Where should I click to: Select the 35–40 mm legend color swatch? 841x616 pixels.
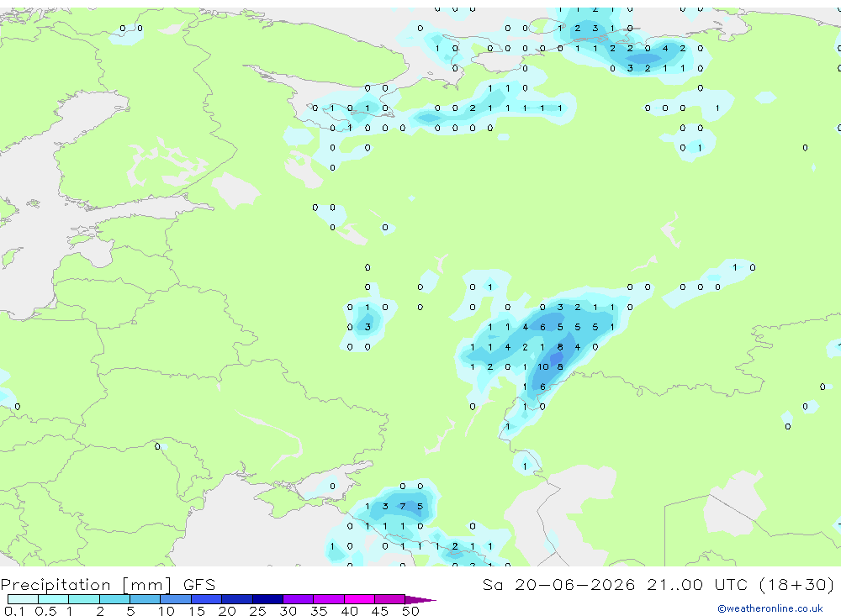tap(329, 599)
